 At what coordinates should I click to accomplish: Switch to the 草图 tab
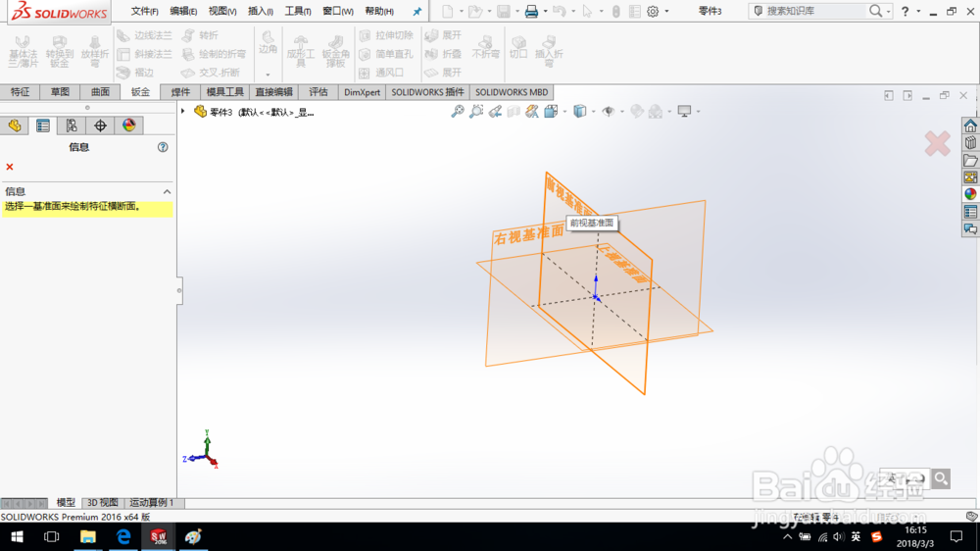point(60,92)
